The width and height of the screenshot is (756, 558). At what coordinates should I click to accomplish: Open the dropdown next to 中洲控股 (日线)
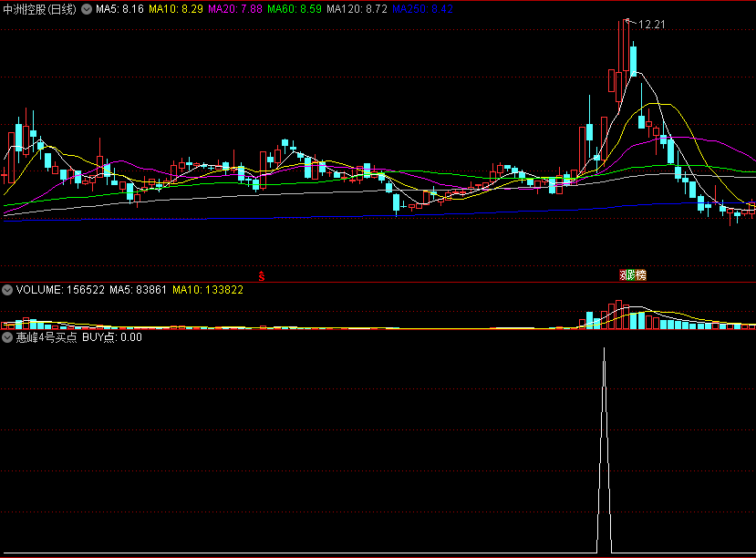point(87,9)
